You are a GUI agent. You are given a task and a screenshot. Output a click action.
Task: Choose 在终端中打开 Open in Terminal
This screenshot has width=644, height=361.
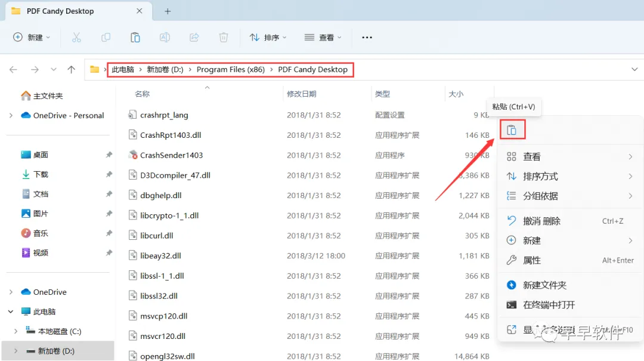pyautogui.click(x=570, y=305)
